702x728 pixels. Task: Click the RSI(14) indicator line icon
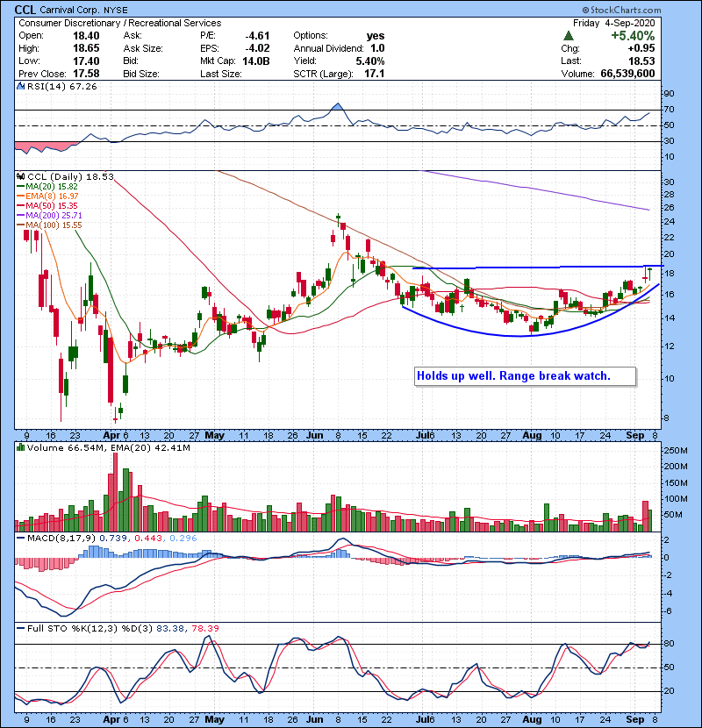click(x=20, y=86)
